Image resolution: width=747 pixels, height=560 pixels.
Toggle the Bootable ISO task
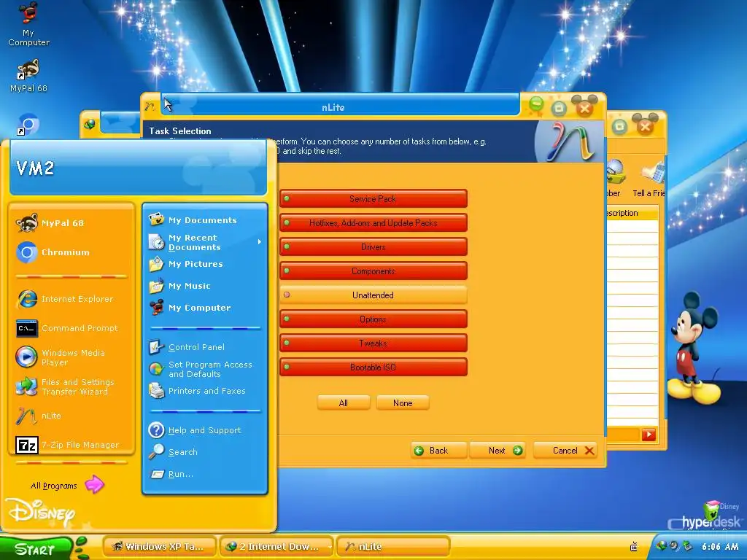pyautogui.click(x=373, y=367)
